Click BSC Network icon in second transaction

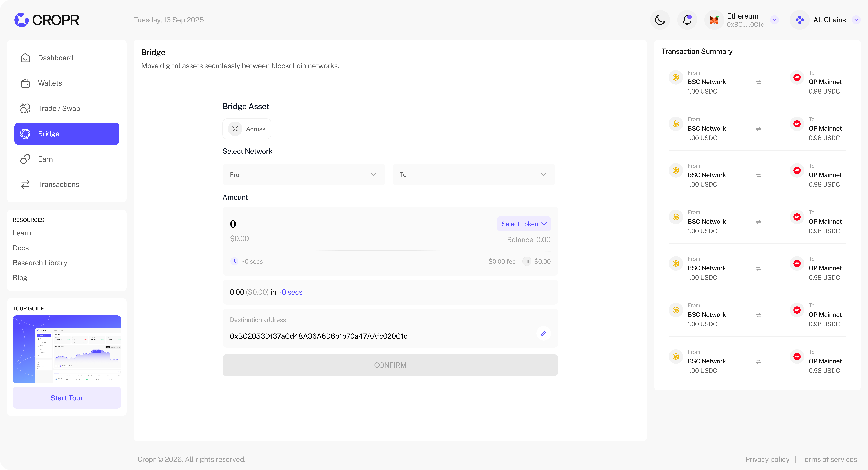click(x=676, y=124)
